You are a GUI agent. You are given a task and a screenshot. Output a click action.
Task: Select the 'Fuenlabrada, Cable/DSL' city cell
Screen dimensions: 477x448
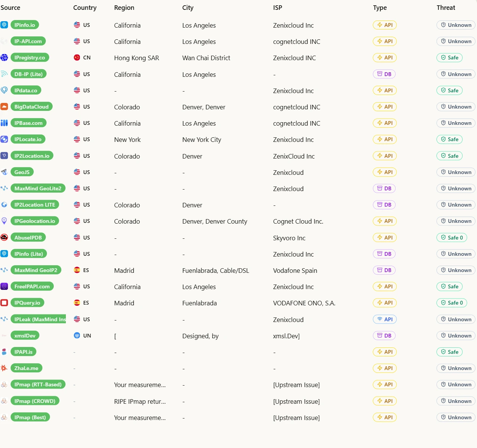pos(216,271)
